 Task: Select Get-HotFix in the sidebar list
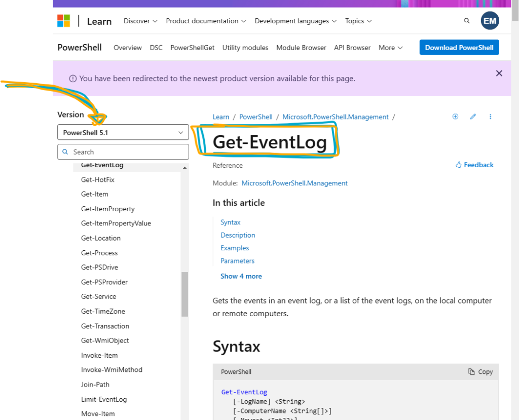pyautogui.click(x=98, y=180)
